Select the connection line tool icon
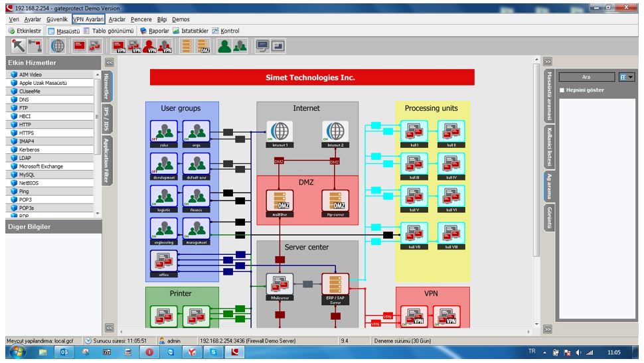 point(35,46)
